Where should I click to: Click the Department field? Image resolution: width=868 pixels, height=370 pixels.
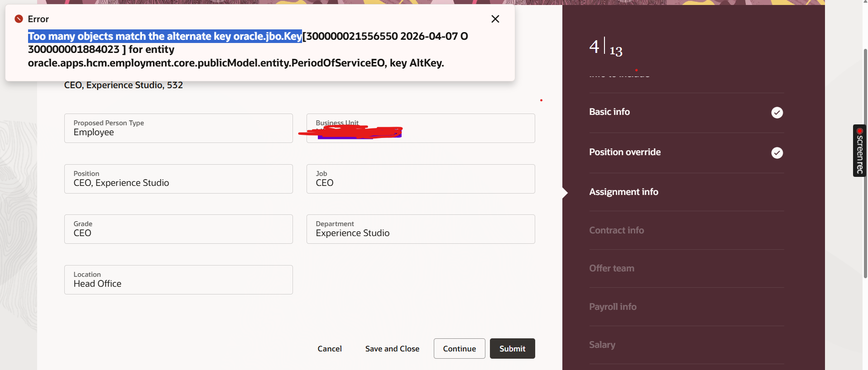click(421, 229)
